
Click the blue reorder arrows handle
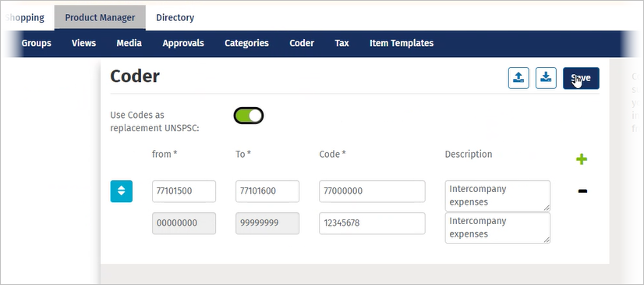(121, 191)
